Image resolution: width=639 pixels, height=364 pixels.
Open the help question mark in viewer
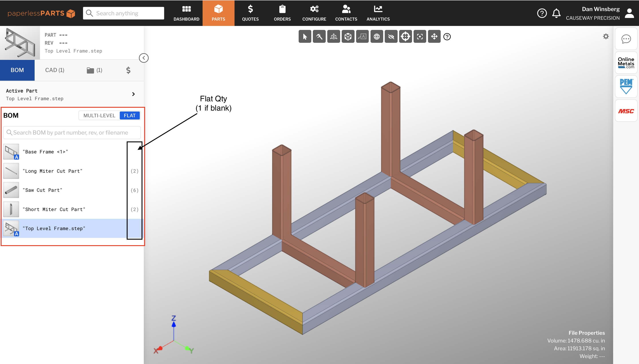(x=447, y=37)
